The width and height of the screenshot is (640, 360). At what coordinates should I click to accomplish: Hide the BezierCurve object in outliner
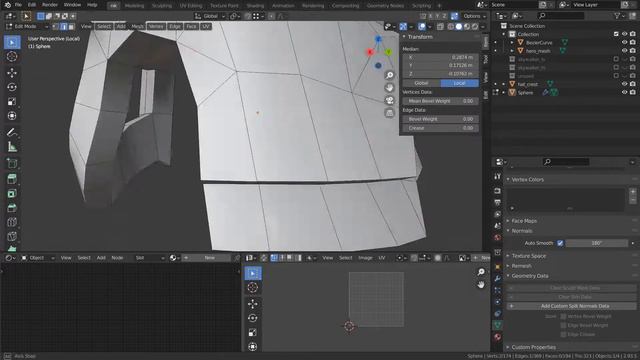624,42
